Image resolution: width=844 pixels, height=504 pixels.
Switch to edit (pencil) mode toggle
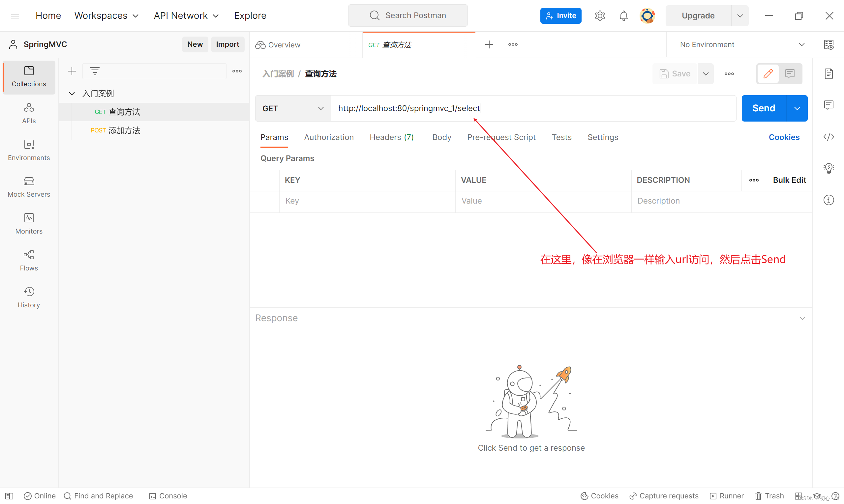768,74
